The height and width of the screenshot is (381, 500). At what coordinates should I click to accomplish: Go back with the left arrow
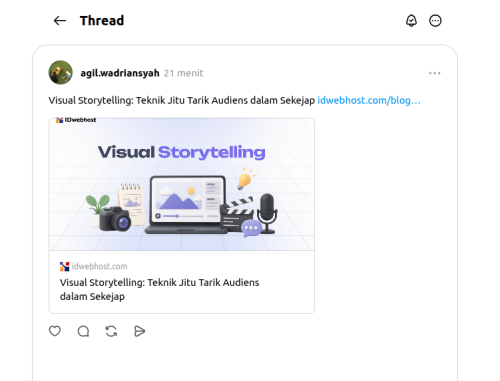point(60,21)
